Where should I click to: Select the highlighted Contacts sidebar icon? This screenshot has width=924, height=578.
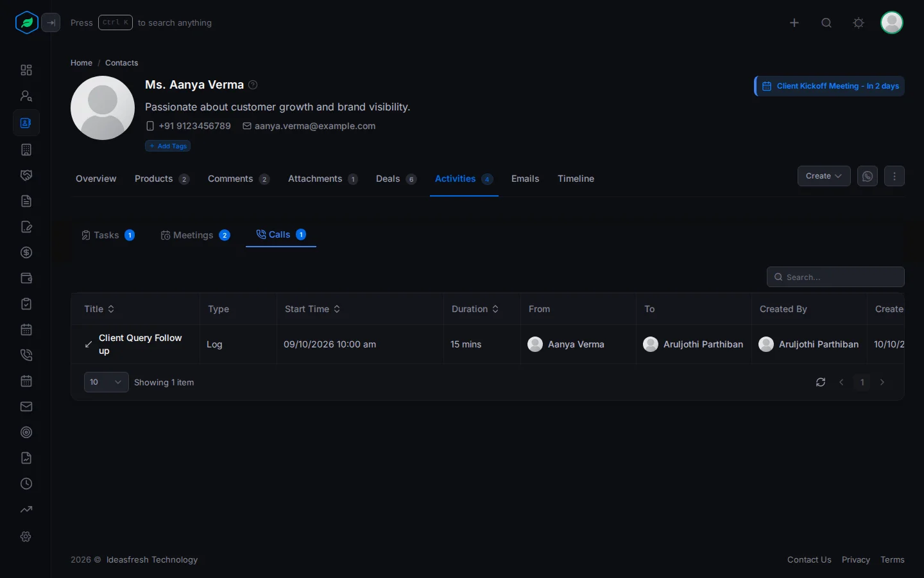pyautogui.click(x=26, y=123)
